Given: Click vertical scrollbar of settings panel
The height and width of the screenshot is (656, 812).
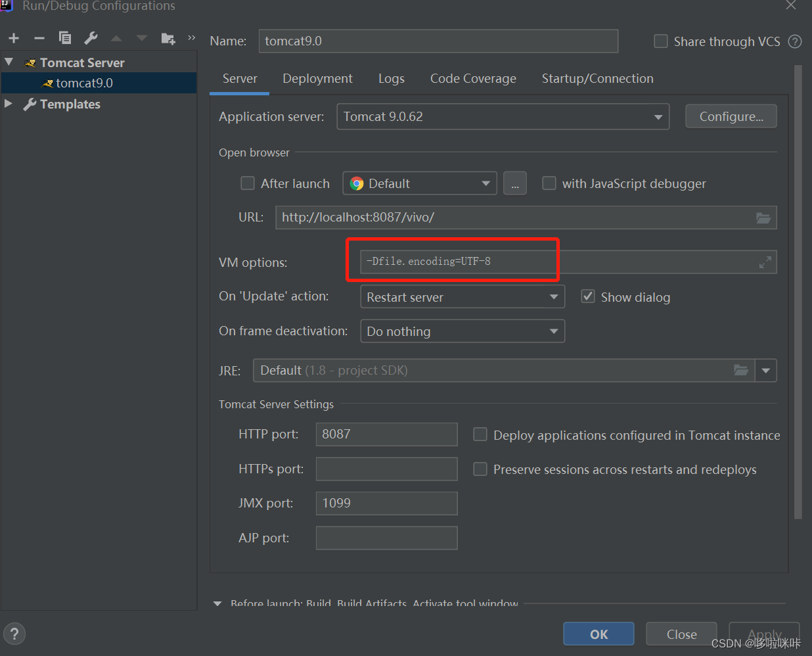Looking at the screenshot, I should (x=798, y=292).
